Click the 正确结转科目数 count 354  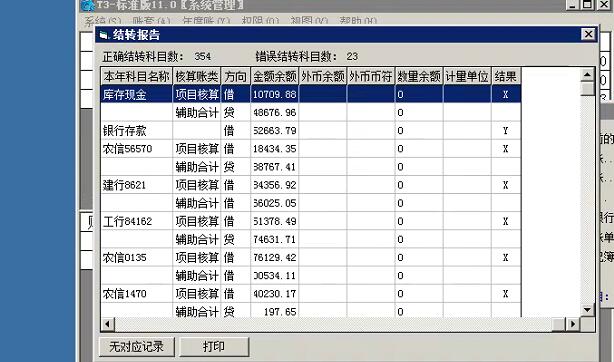[x=203, y=56]
